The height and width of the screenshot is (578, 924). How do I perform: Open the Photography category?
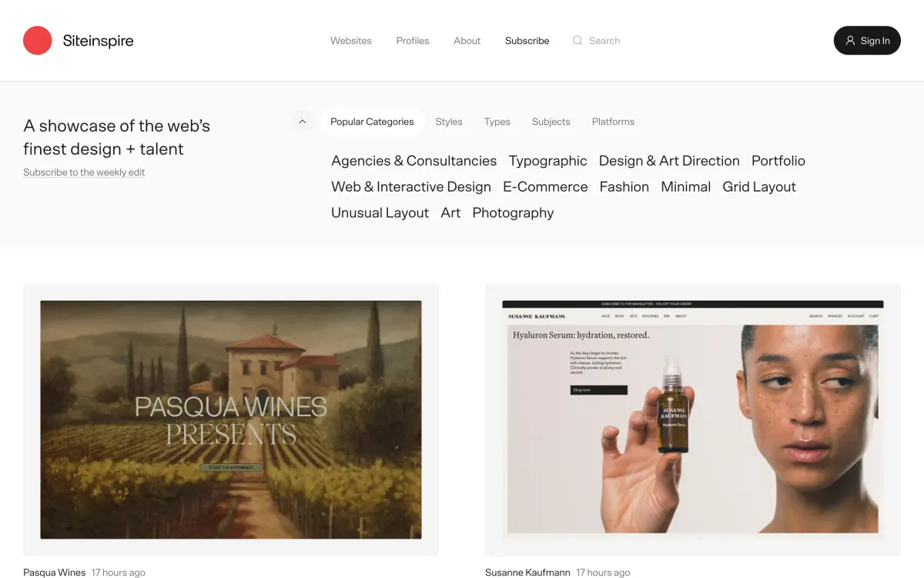pyautogui.click(x=513, y=213)
